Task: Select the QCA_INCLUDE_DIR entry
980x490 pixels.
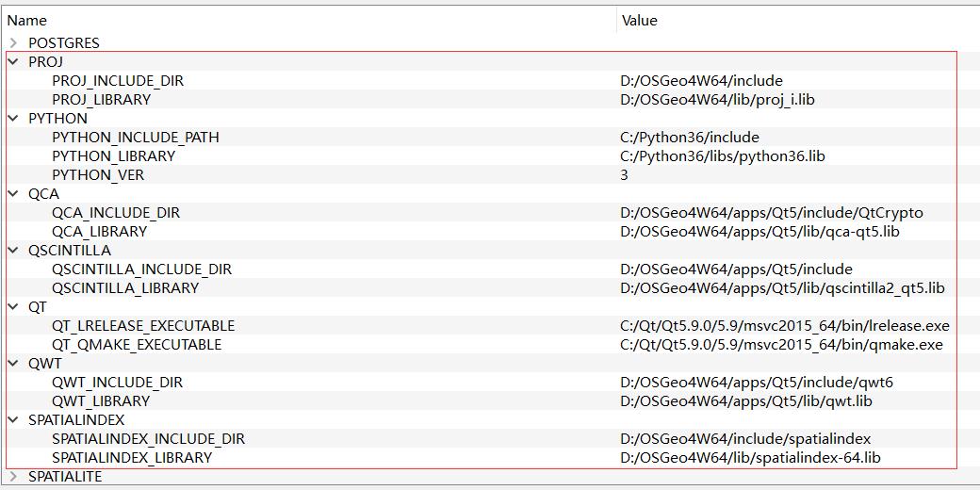Action: tap(116, 213)
